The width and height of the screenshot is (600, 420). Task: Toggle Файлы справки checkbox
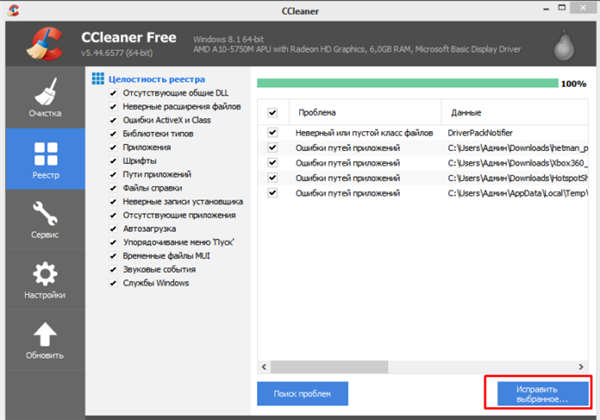113,188
